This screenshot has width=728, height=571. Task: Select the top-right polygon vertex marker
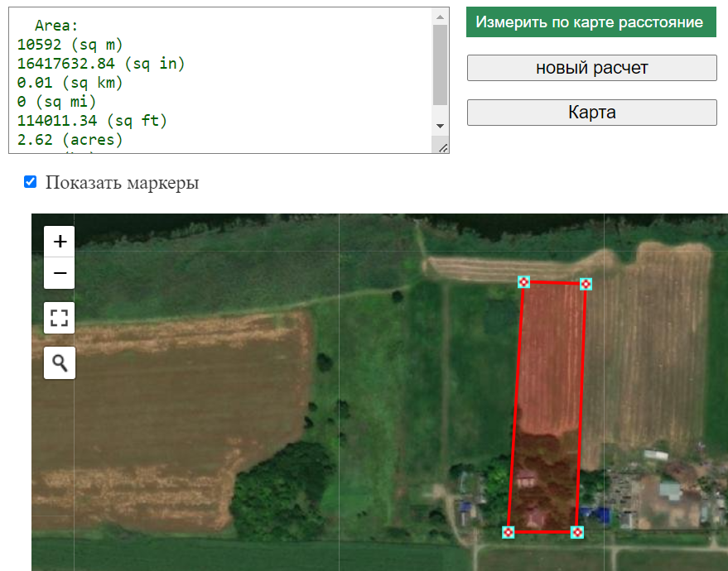(586, 284)
